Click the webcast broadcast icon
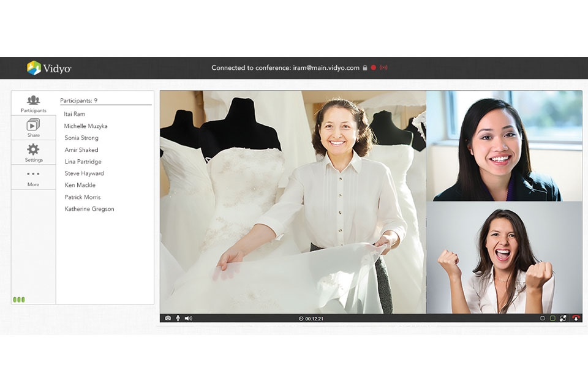588x392 pixels. [x=383, y=67]
